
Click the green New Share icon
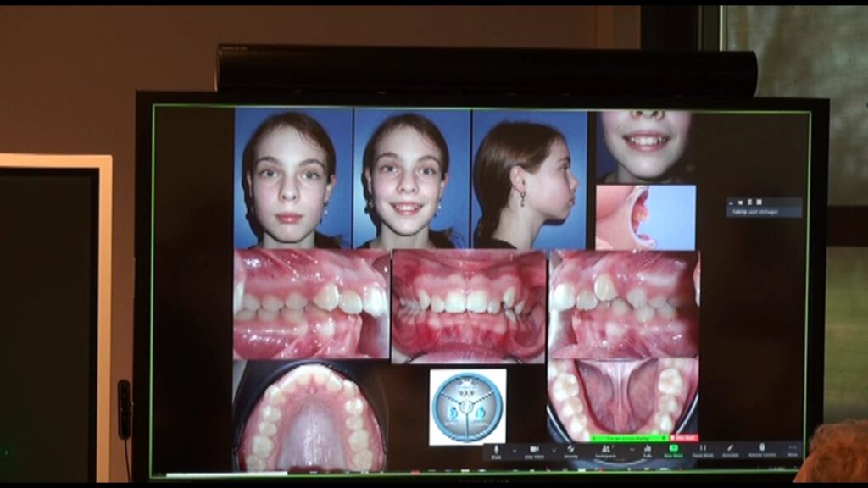[x=674, y=449]
